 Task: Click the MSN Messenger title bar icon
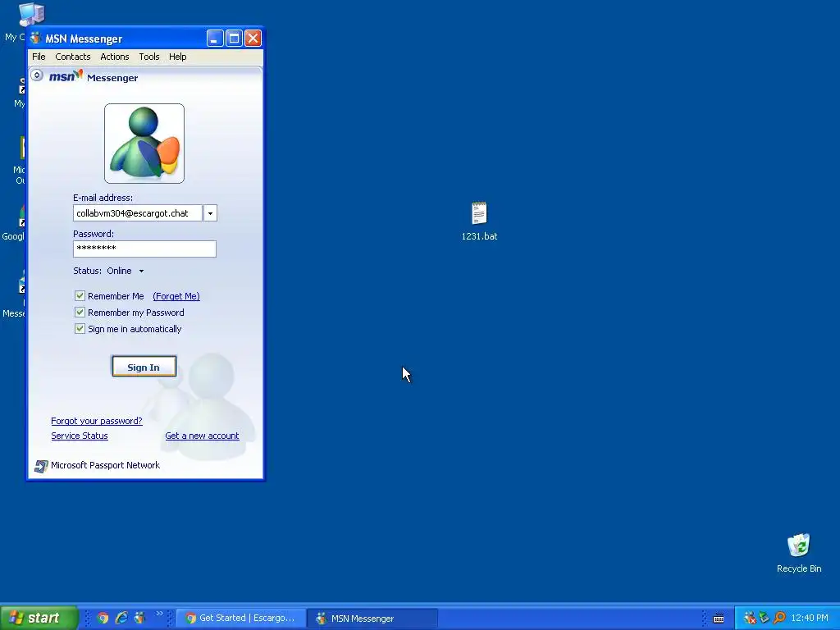coord(36,39)
